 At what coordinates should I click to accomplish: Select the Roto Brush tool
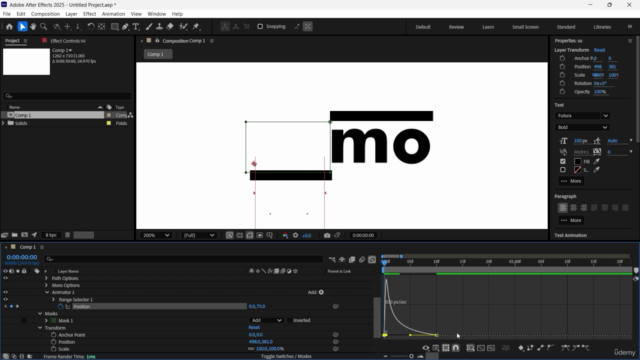click(x=184, y=27)
